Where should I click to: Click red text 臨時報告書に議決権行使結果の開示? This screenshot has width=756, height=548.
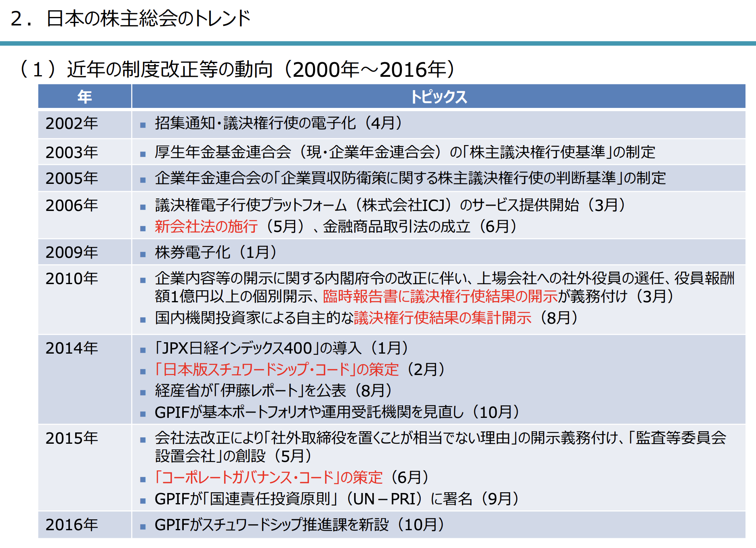click(440, 296)
